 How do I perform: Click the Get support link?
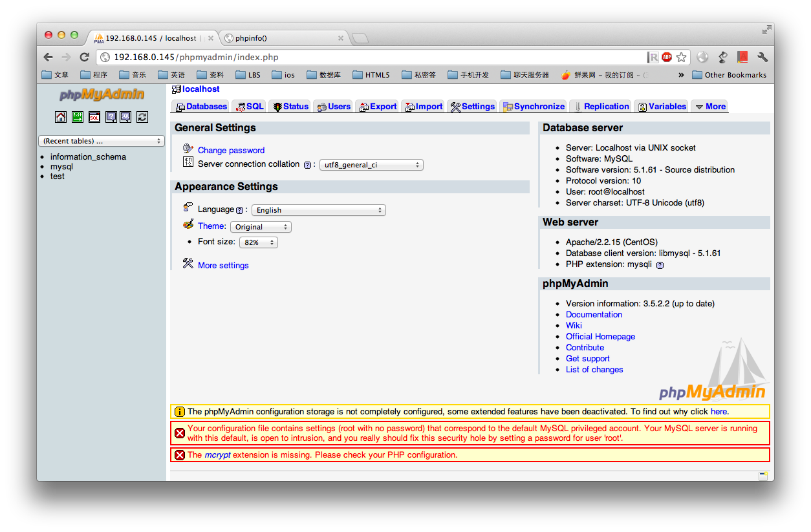pos(587,359)
